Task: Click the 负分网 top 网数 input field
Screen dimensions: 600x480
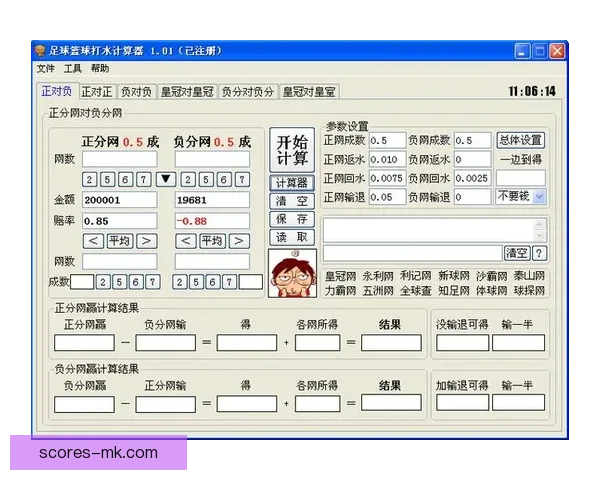Action: tap(212, 159)
